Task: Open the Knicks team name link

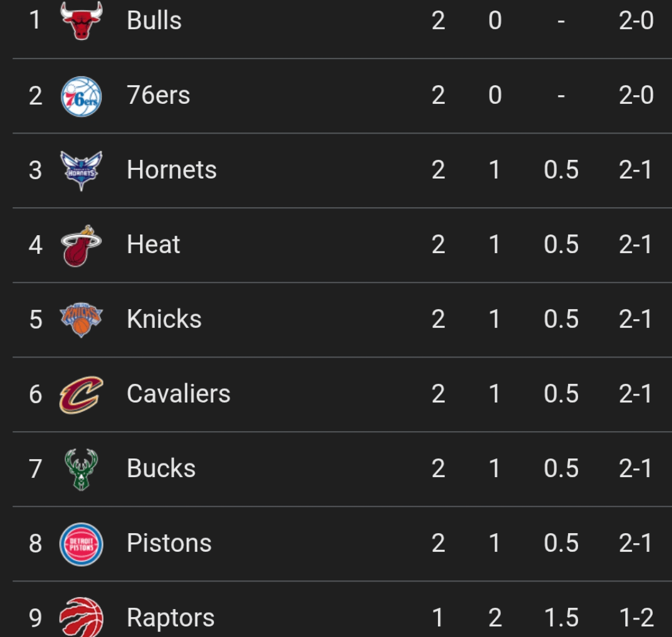Action: [164, 318]
